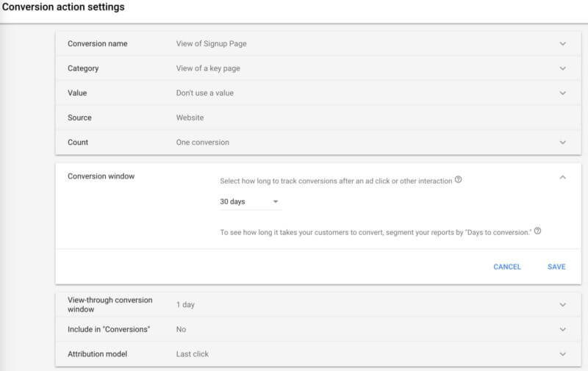Viewport: 588px width, 371px height.
Task: Expand the Conversion name row
Action: (x=563, y=44)
